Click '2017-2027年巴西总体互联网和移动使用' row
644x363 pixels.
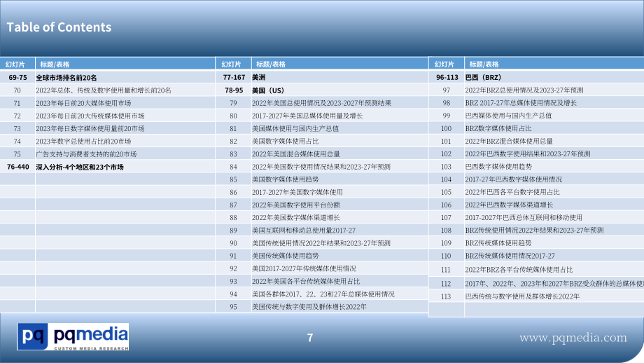pyautogui.click(x=524, y=217)
